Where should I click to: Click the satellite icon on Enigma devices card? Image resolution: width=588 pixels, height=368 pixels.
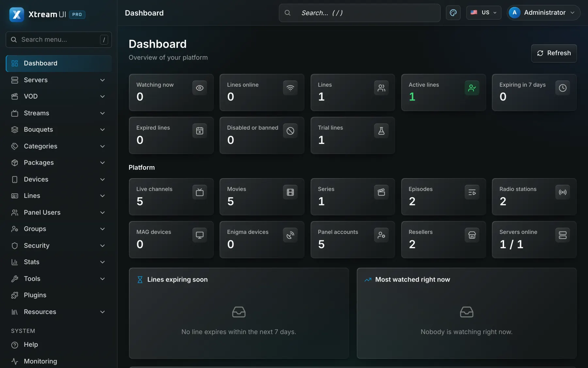[290, 235]
